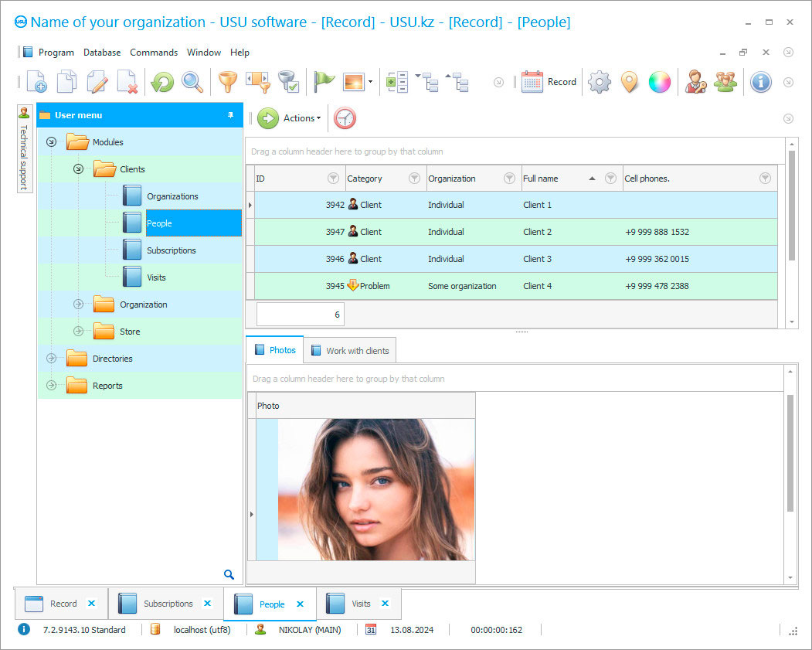
Task: Pin the User menu panel
Action: pyautogui.click(x=229, y=114)
